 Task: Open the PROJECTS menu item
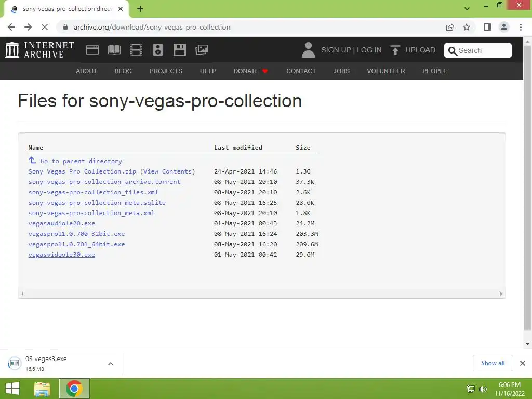166,71
